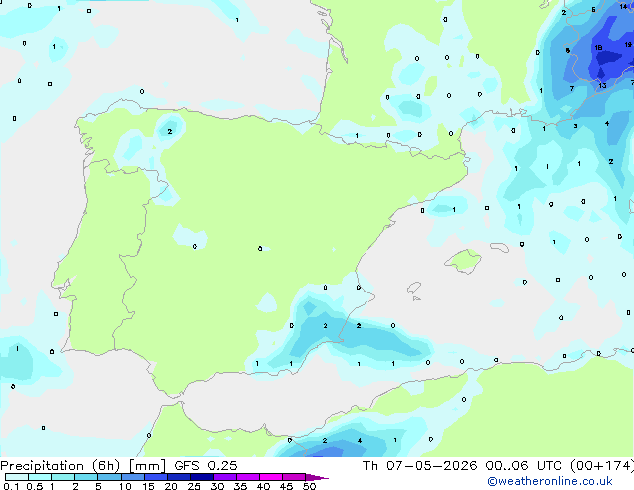
Task: Click the value "4" over North Africa
Action: tap(360, 441)
